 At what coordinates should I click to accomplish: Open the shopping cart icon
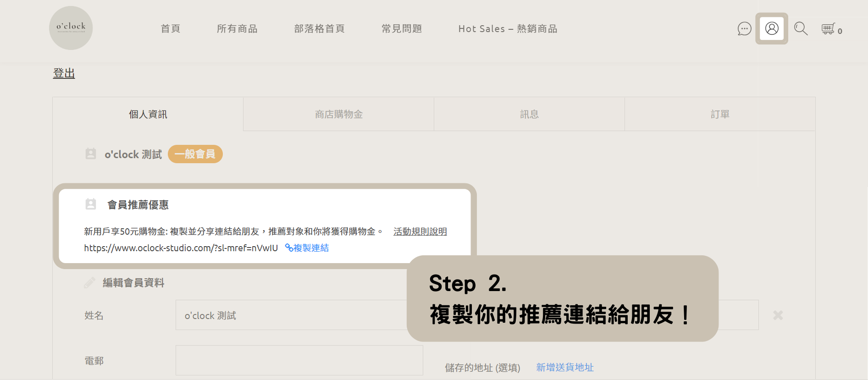pyautogui.click(x=828, y=29)
